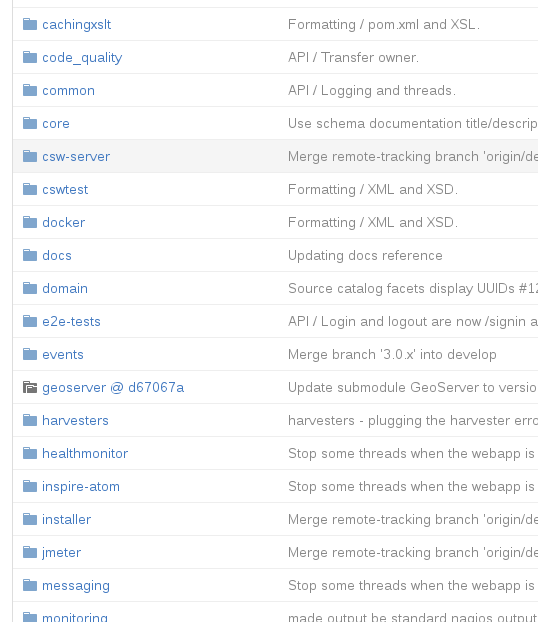This screenshot has height=622, width=538.
Task: Click the folder icon beside docs
Action: [x=30, y=255]
